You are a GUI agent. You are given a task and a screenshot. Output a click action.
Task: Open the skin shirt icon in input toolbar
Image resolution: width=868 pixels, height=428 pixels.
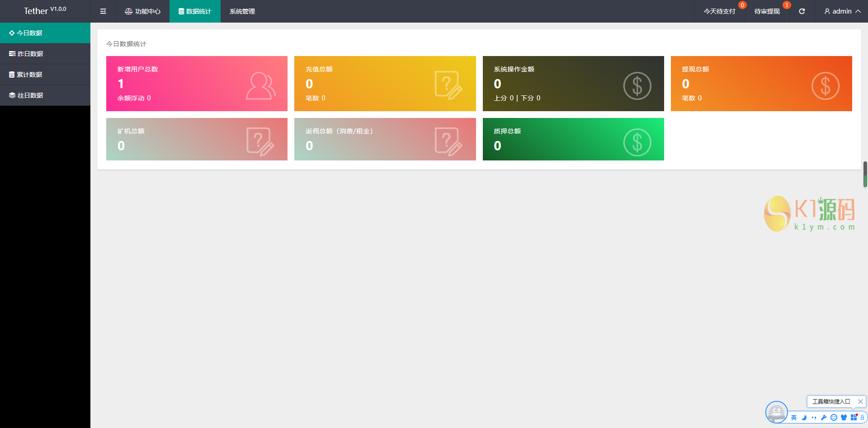tap(844, 418)
